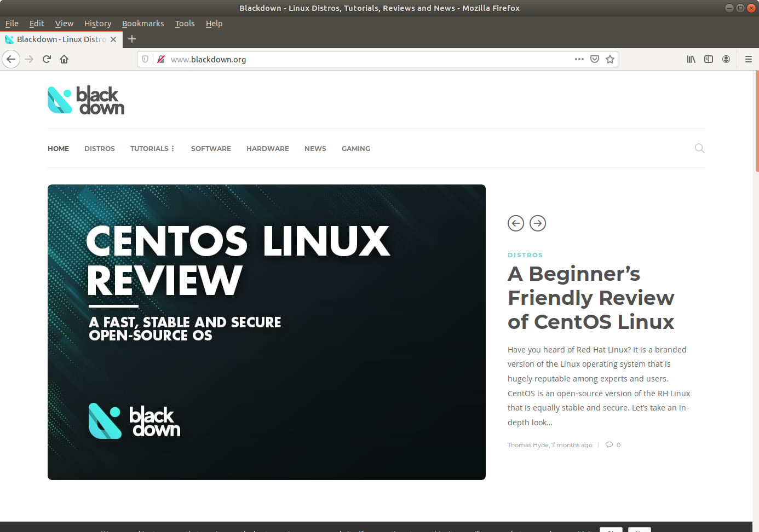Screen dimensions: 759x532
Task: Bookmark this page with the star icon
Action: (610, 59)
